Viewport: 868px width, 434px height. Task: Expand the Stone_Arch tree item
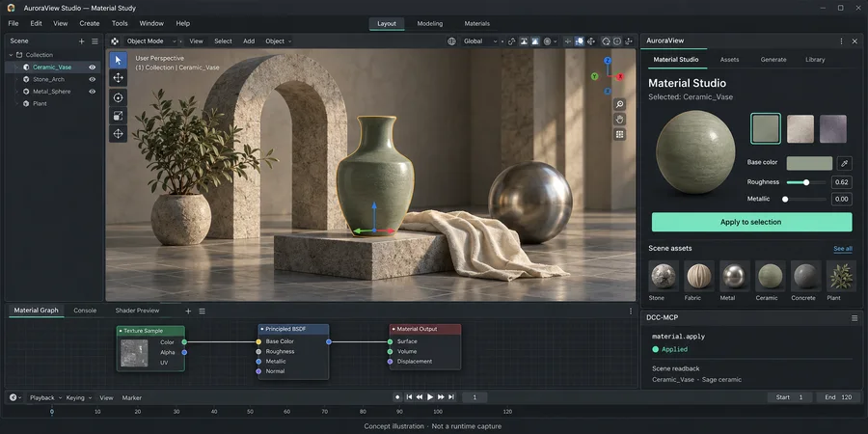click(x=16, y=79)
